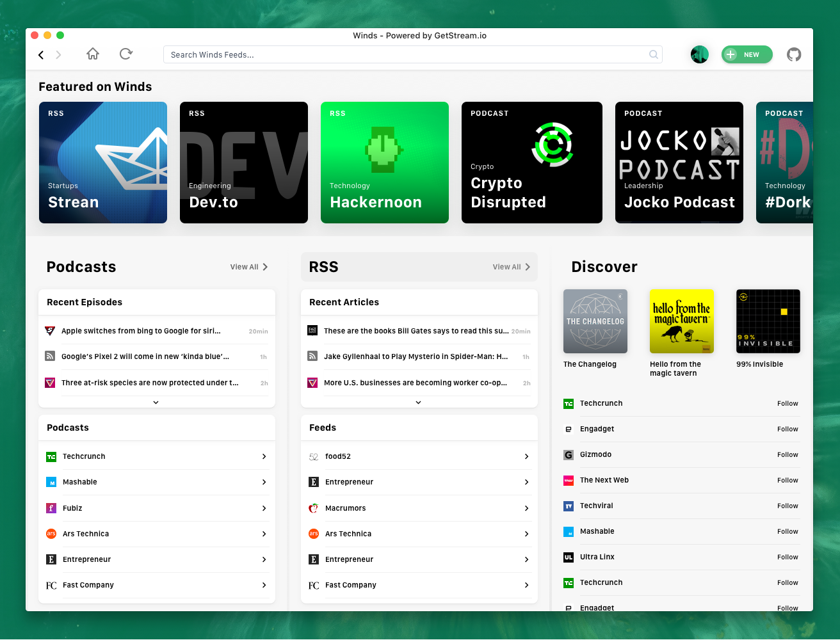This screenshot has width=840, height=640.
Task: Open chevron for Ars Technica in Feeds list
Action: click(527, 534)
